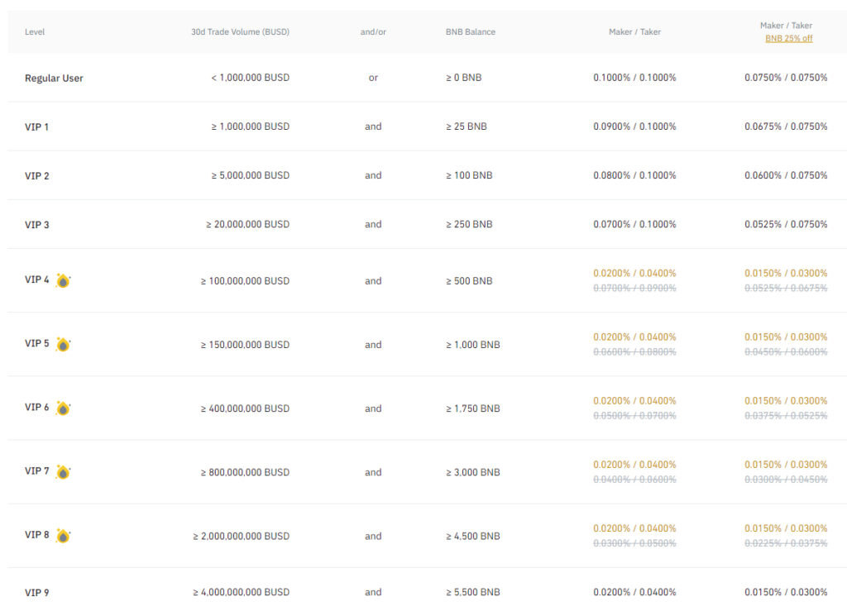Image resolution: width=847 pixels, height=616 pixels.
Task: Click struck-through 0.0450% / 0.0600% VIP 5 fee
Action: [786, 352]
